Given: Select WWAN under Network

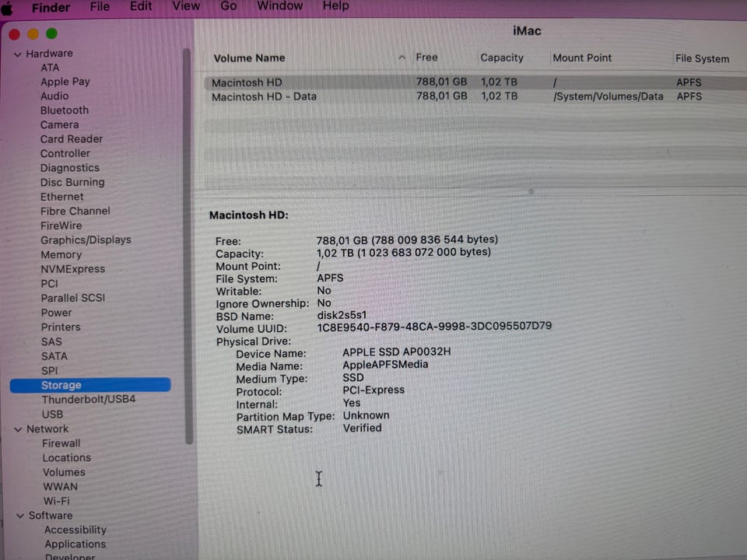Looking at the screenshot, I should click(61, 487).
